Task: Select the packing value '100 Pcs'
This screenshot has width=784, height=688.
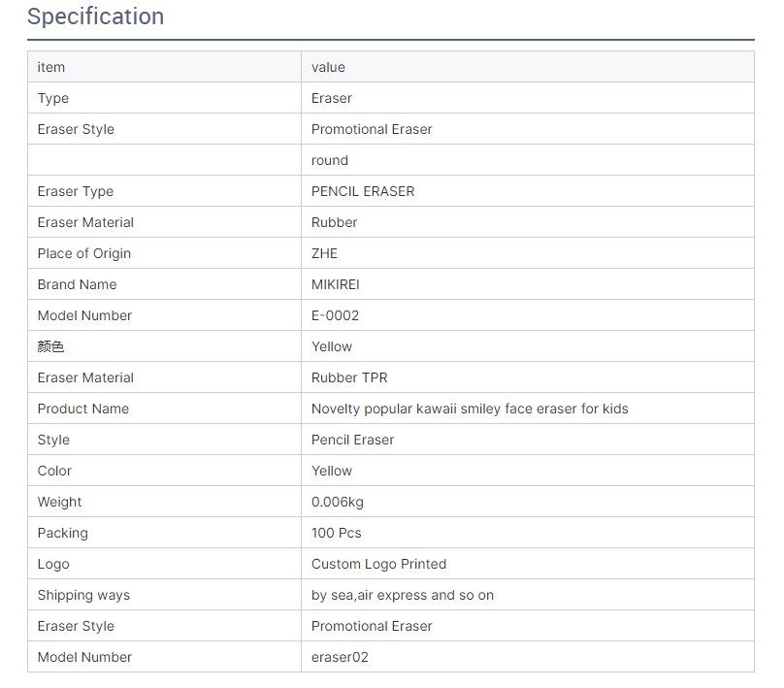Action: pyautogui.click(x=336, y=533)
